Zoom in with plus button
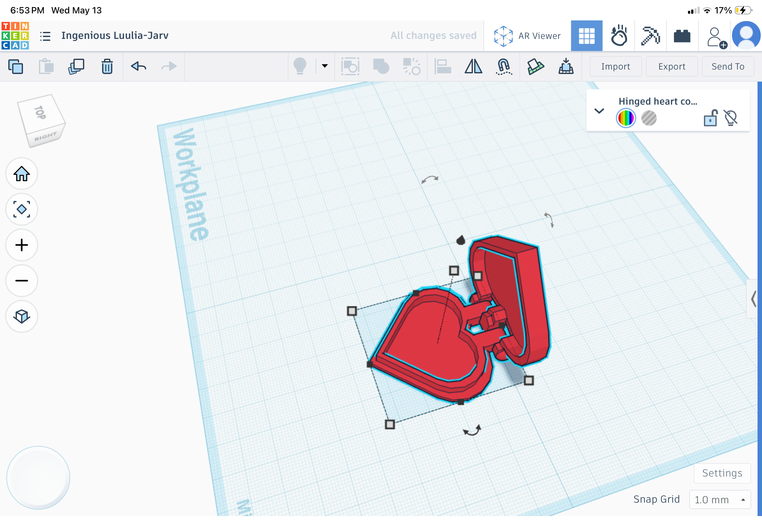Screen dimensions: 762x532 pyautogui.click(x=22, y=245)
